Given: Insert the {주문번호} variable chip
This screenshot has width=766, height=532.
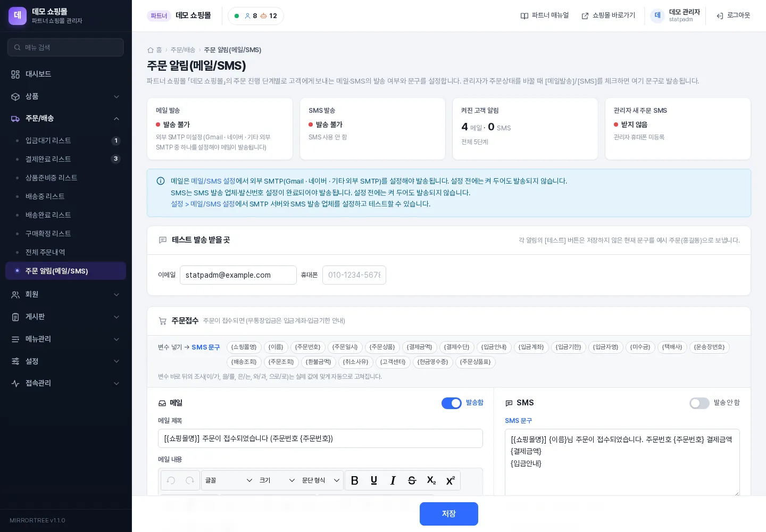Looking at the screenshot, I should [308, 347].
